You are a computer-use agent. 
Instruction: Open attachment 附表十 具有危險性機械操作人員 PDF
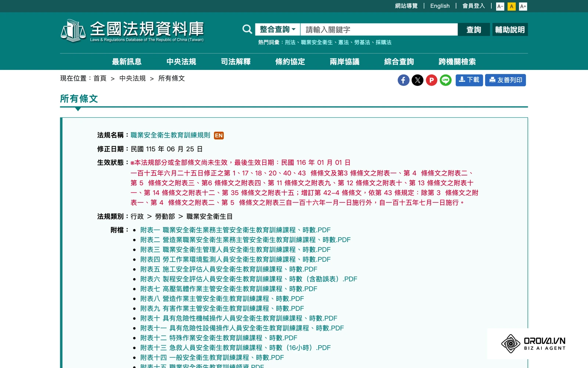(239, 318)
